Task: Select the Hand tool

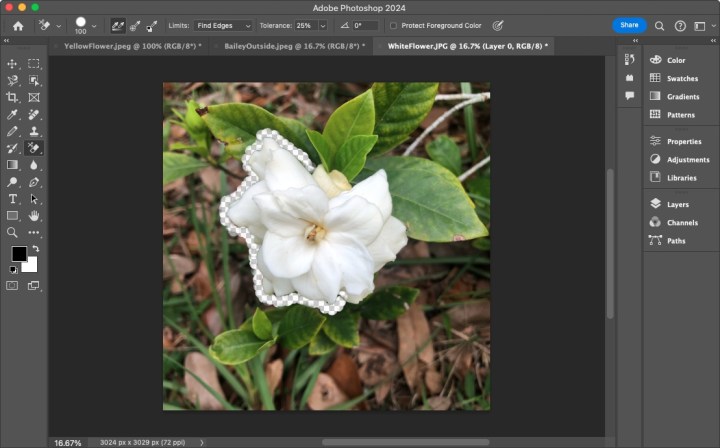Action: [x=34, y=215]
